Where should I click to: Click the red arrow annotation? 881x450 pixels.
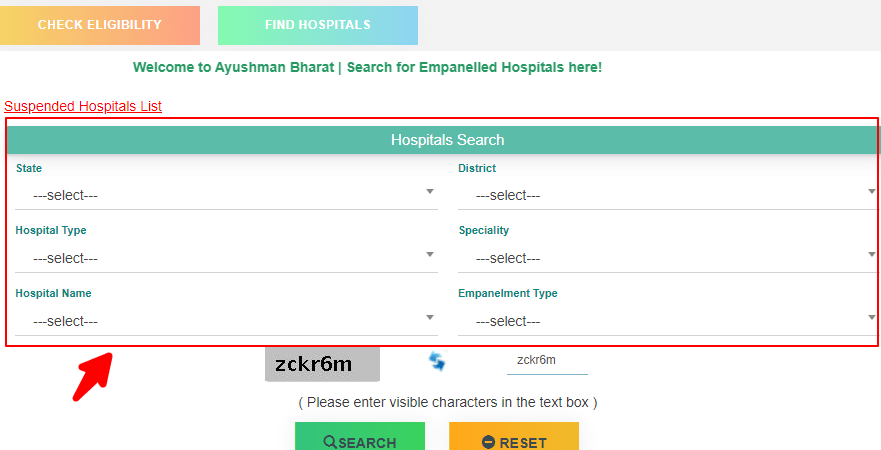[92, 375]
